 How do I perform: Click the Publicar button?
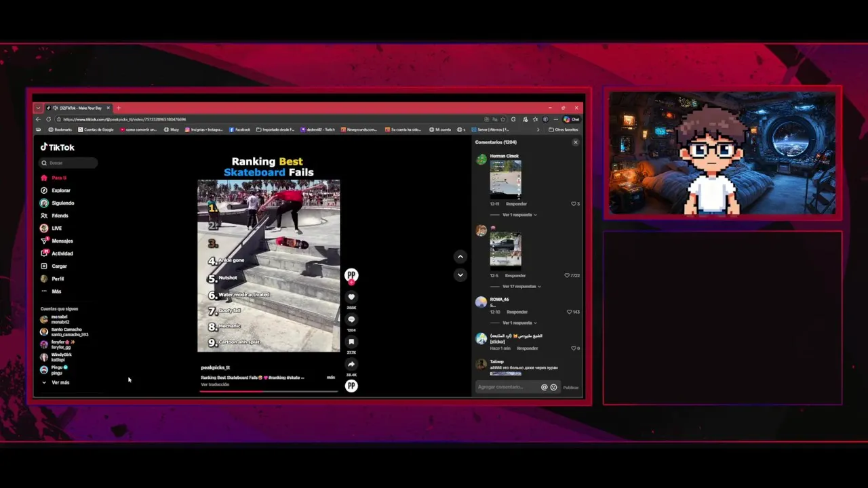tap(570, 388)
